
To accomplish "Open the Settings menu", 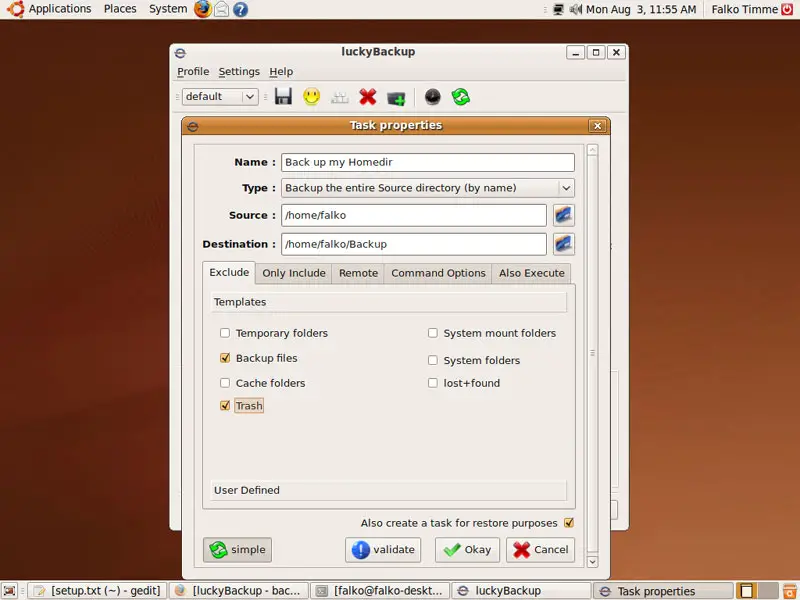I will point(239,71).
